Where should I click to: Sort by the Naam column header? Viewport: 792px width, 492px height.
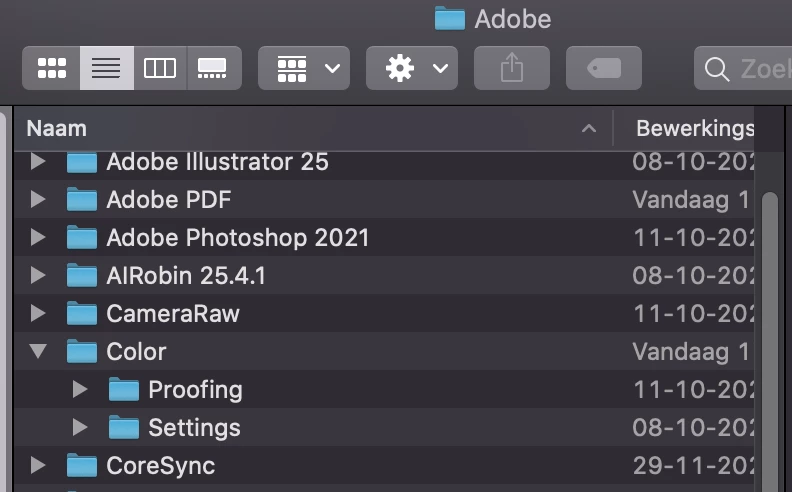pyautogui.click(x=300, y=128)
